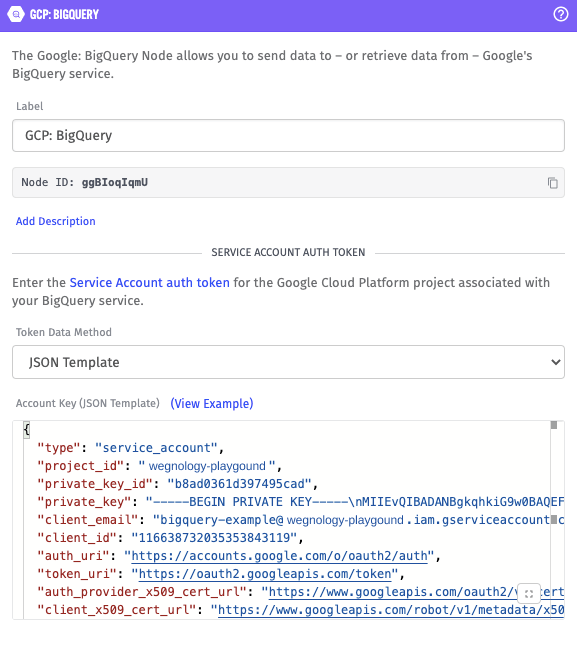Expand the JSON editor to fullscreen

click(x=529, y=593)
